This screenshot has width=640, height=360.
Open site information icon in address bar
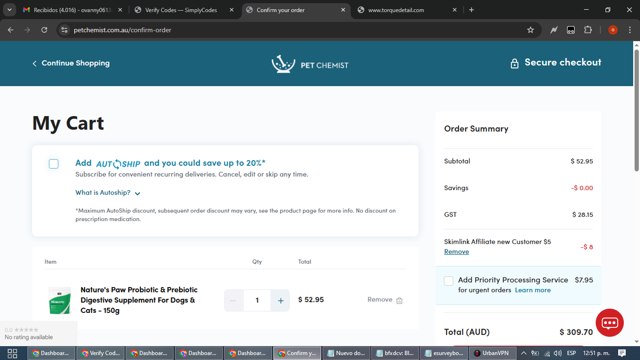click(64, 30)
